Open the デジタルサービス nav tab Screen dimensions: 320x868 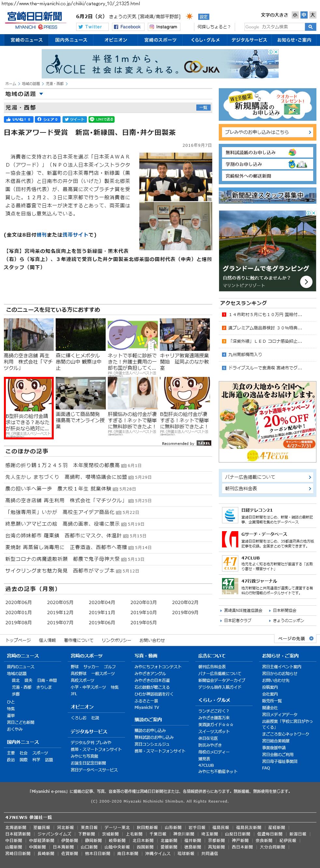tap(249, 40)
